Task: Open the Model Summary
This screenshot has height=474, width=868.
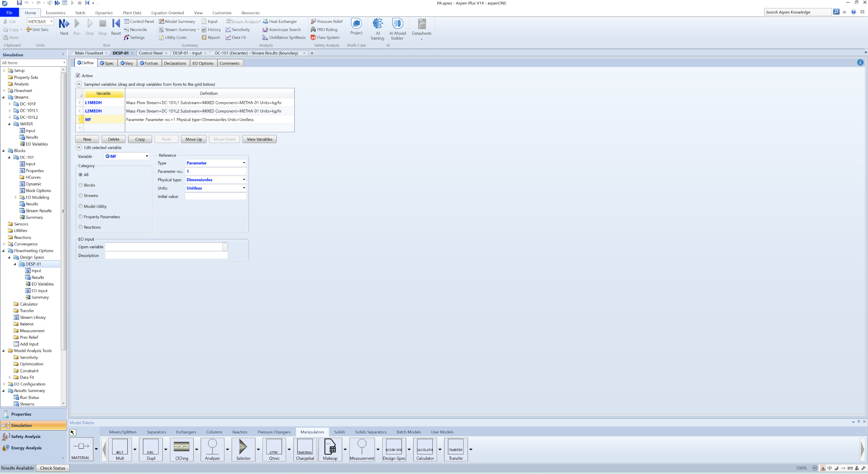Action: point(177,22)
